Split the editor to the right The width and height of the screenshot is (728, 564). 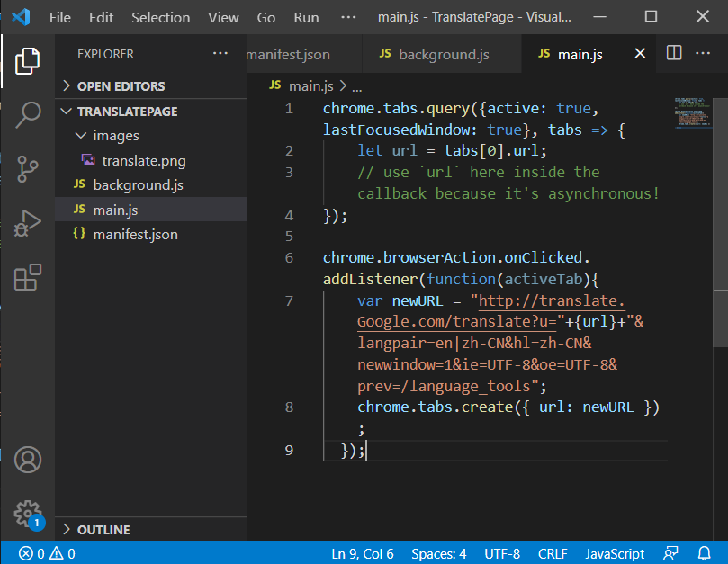coord(674,54)
